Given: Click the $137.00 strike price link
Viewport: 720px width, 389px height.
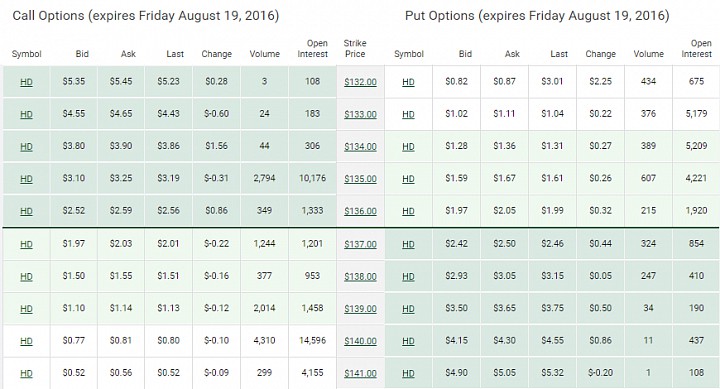Looking at the screenshot, I should (x=360, y=244).
